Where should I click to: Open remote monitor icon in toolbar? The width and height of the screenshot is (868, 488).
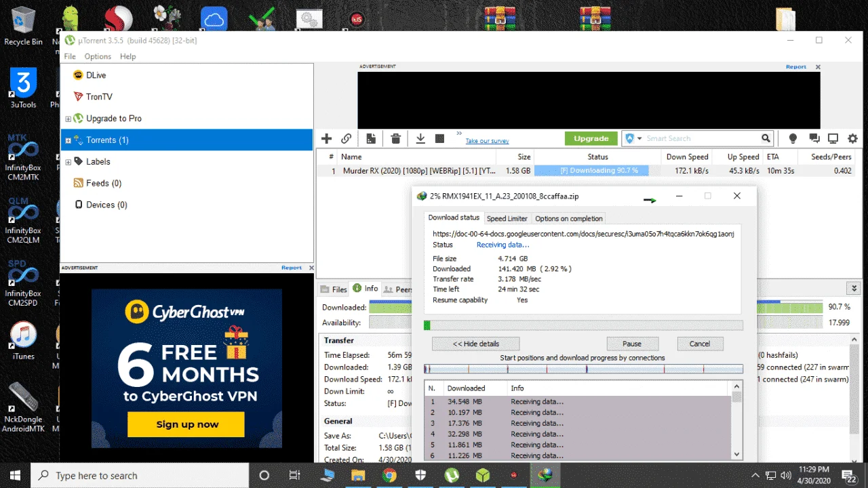tap(833, 138)
